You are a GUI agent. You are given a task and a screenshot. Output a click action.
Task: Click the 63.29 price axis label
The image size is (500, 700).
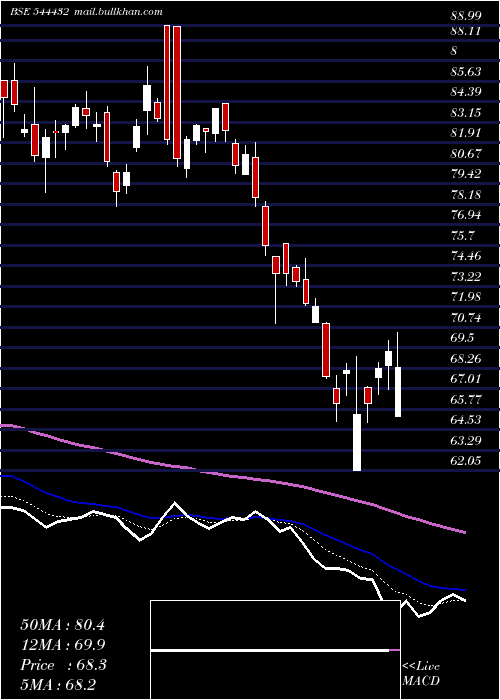point(466,441)
